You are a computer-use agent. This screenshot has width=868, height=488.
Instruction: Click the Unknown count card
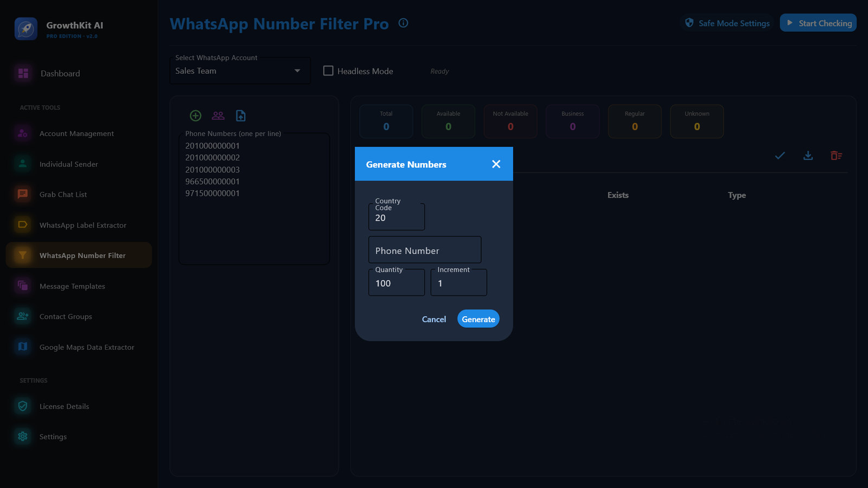697,121
